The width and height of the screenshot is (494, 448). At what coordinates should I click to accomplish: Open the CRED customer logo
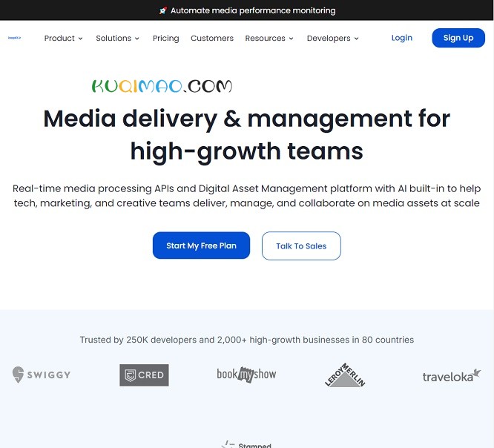click(x=144, y=375)
